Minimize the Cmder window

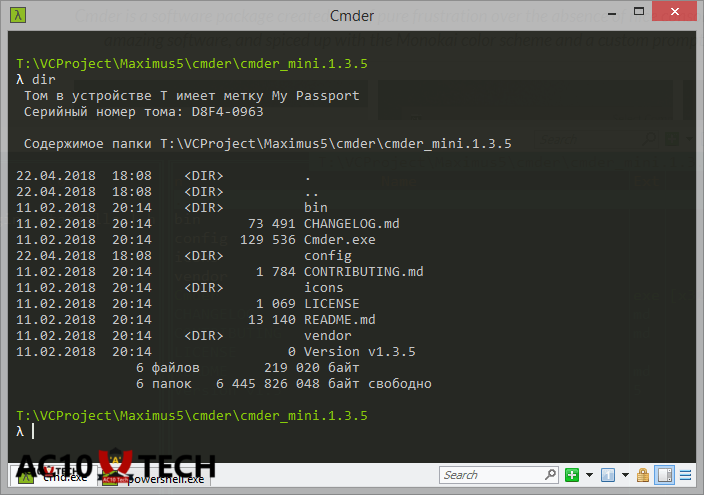point(612,14)
